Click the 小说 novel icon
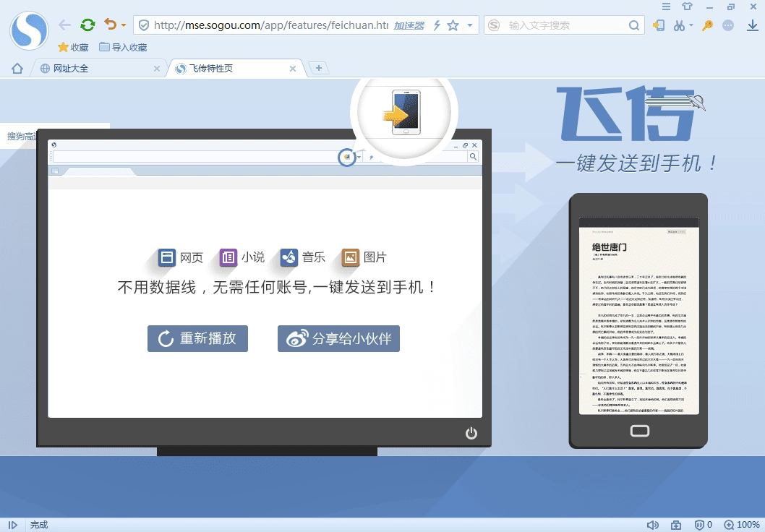765x532 pixels. (x=228, y=257)
